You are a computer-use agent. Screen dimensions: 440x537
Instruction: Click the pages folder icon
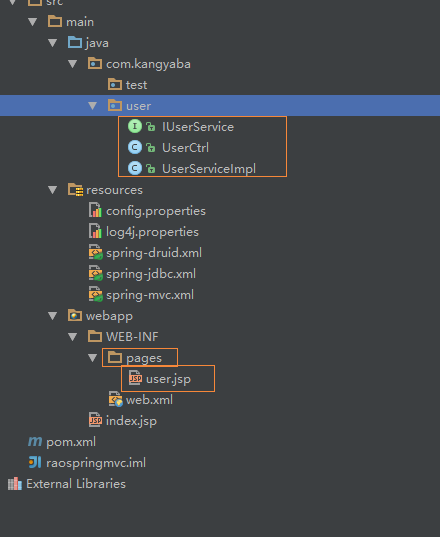pos(115,357)
